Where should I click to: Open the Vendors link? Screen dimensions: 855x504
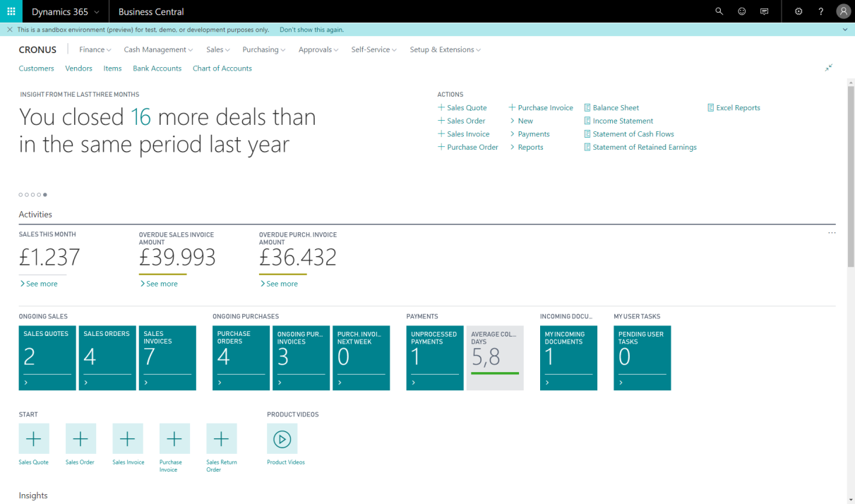point(78,68)
